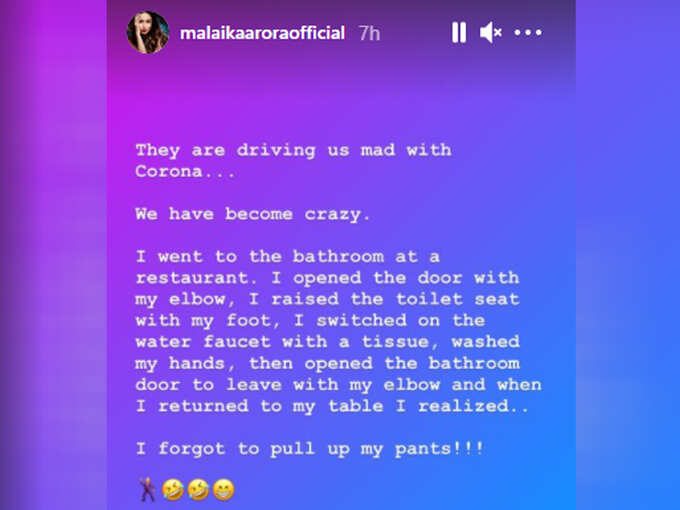This screenshot has height=510, width=680.
Task: Click the word 'Corona...' in the story
Action: point(185,171)
